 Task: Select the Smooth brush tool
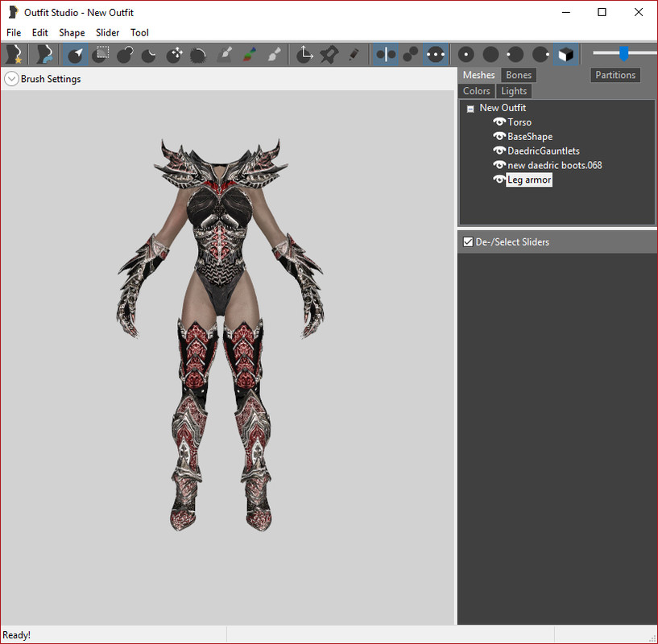(x=198, y=54)
